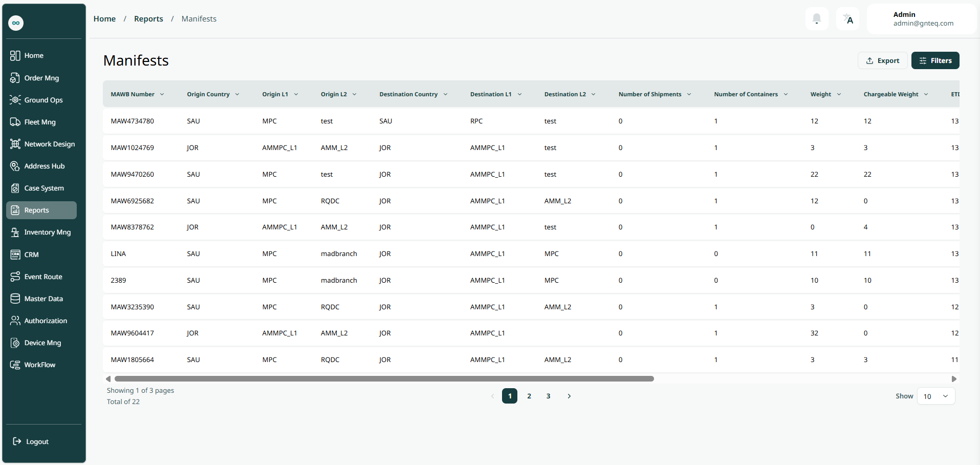The image size is (980, 465).
Task: Open the Show rows-per-page dropdown
Action: tap(935, 396)
